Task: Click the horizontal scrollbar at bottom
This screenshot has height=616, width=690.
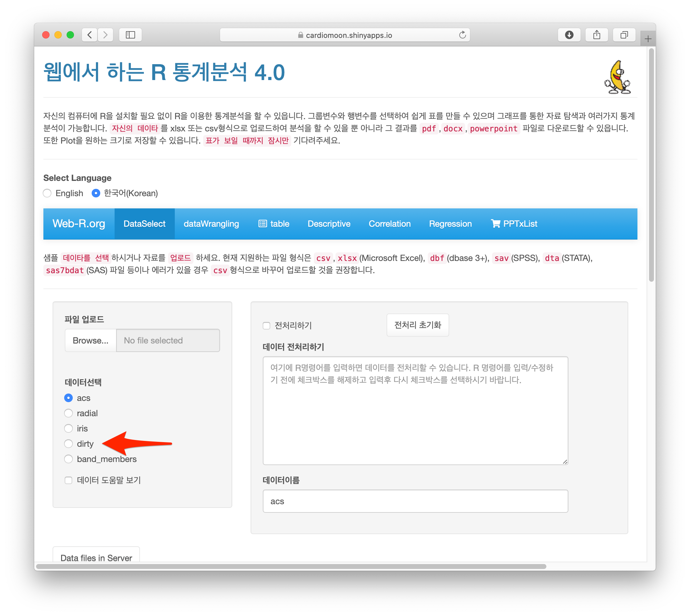Action: click(291, 566)
